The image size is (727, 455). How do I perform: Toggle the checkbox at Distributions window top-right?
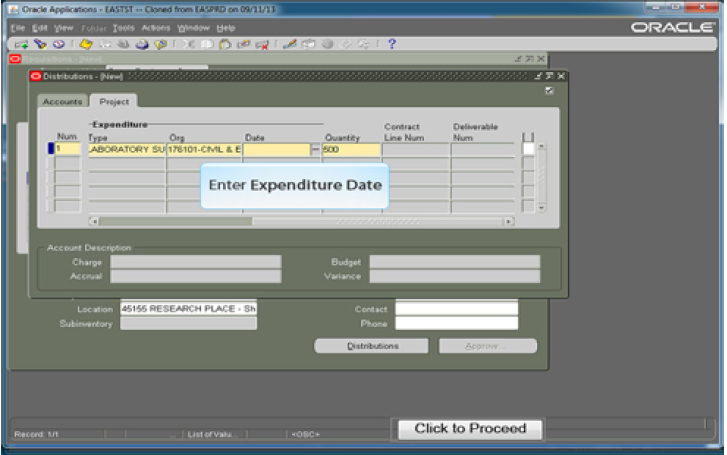click(549, 90)
